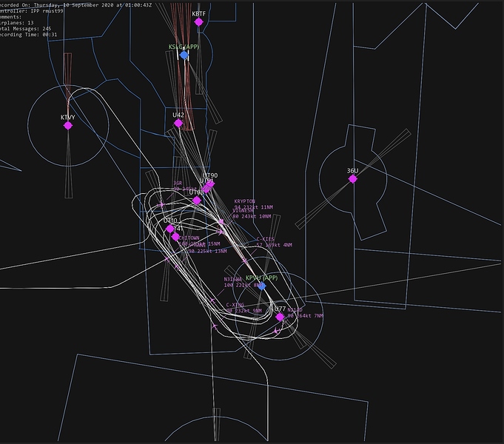504x444 pixels.
Task: Click the KPVU (APP) green label
Action: coord(262,277)
